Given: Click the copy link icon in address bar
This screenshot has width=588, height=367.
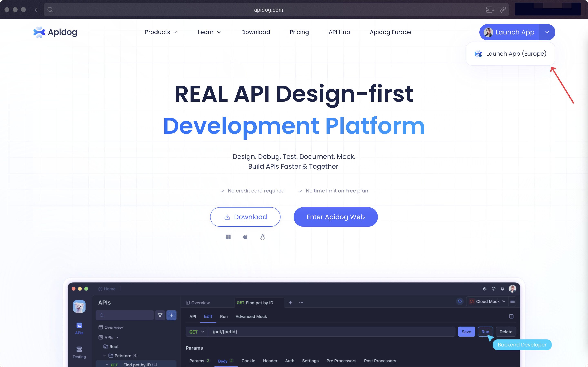Looking at the screenshot, I should (503, 10).
